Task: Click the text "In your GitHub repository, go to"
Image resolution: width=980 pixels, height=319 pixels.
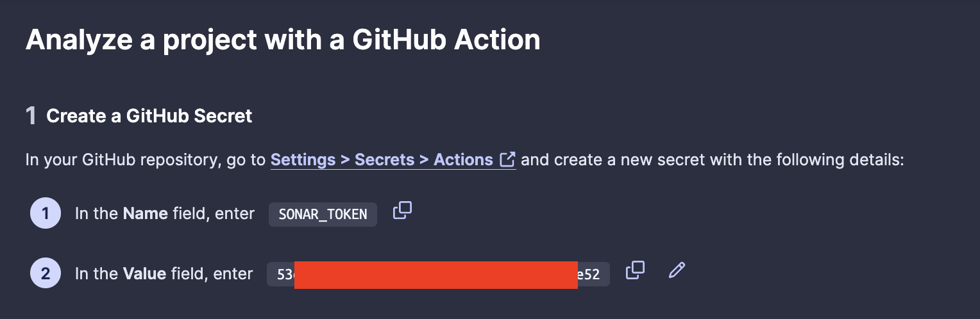Action: 146,159
